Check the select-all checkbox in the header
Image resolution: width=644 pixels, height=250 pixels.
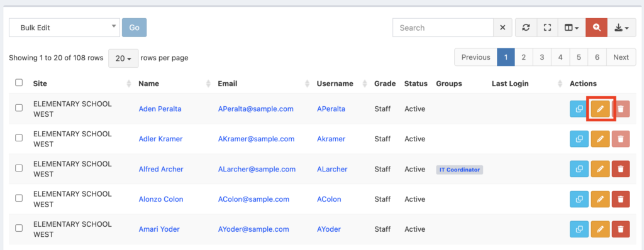pos(19,82)
